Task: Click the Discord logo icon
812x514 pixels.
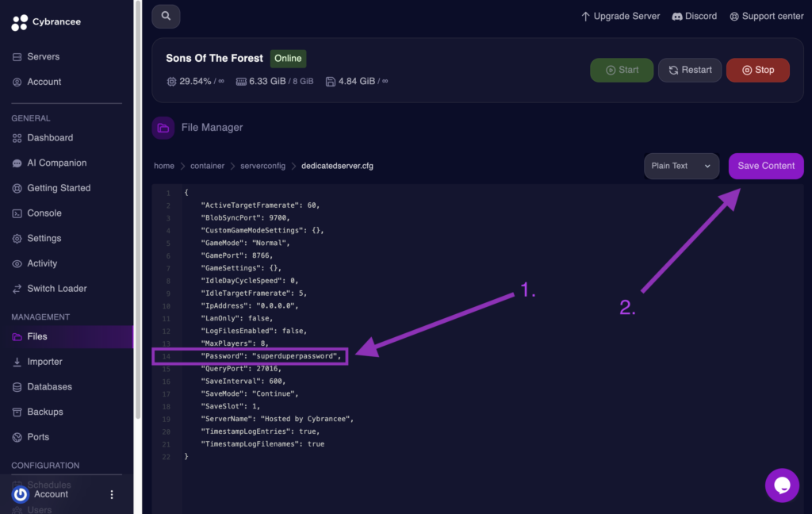Action: (677, 17)
